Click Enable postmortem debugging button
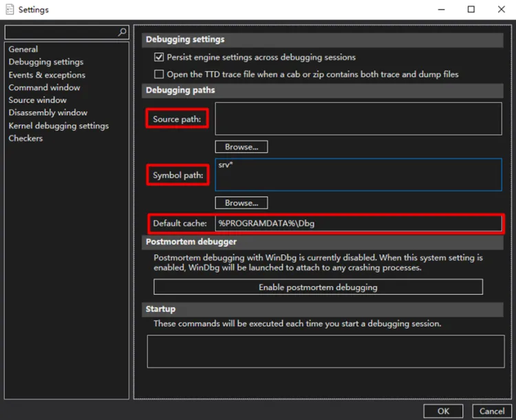516x420 pixels. click(x=319, y=287)
